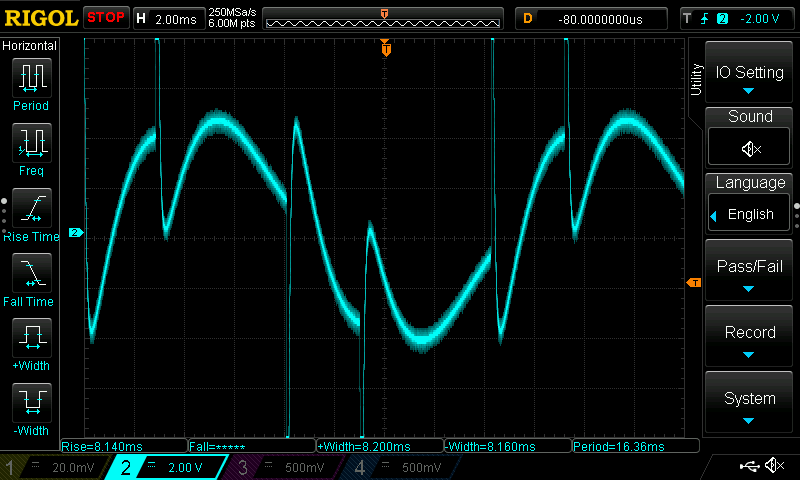Pick the -Width measurement icon

tap(31, 407)
